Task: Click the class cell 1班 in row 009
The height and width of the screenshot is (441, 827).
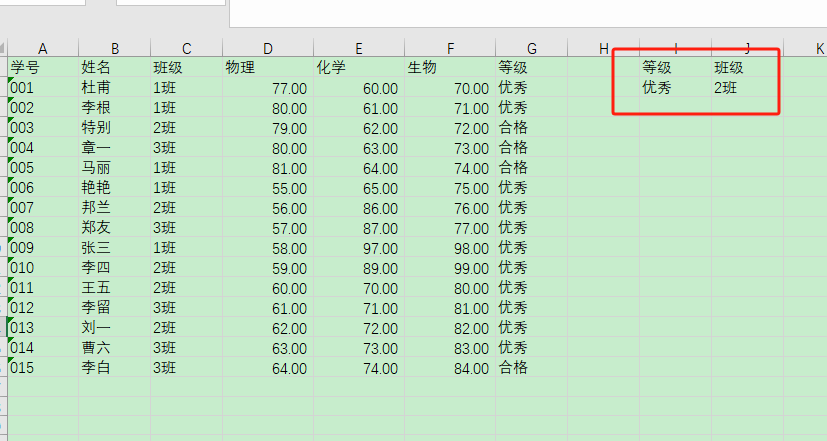Action: [x=186, y=247]
